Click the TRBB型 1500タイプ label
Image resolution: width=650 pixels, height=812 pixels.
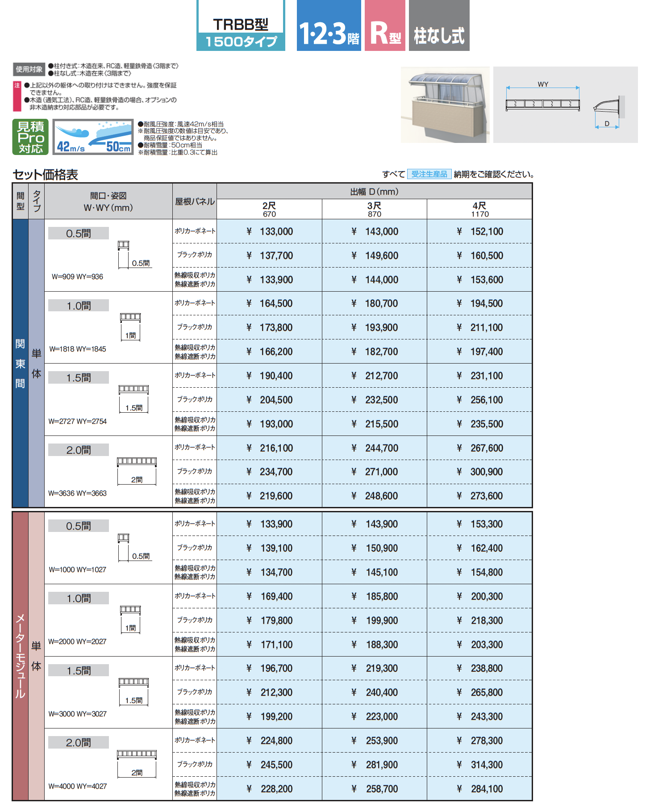pyautogui.click(x=241, y=25)
